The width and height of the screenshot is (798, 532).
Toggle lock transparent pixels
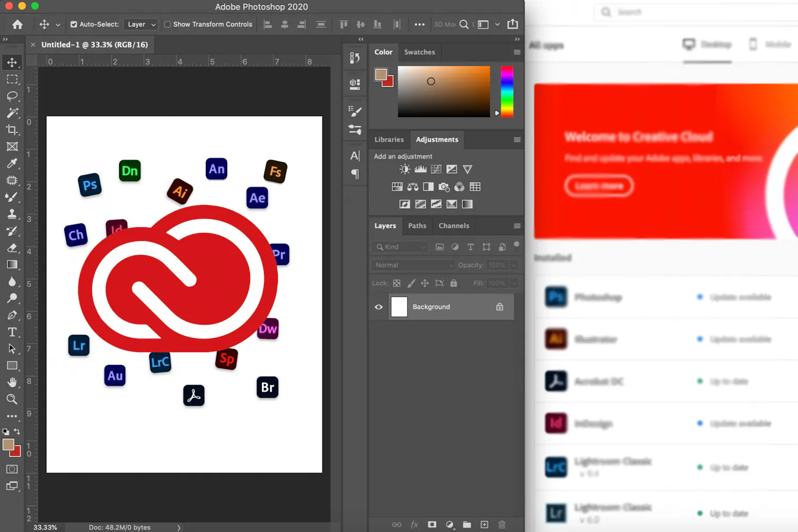pos(397,283)
